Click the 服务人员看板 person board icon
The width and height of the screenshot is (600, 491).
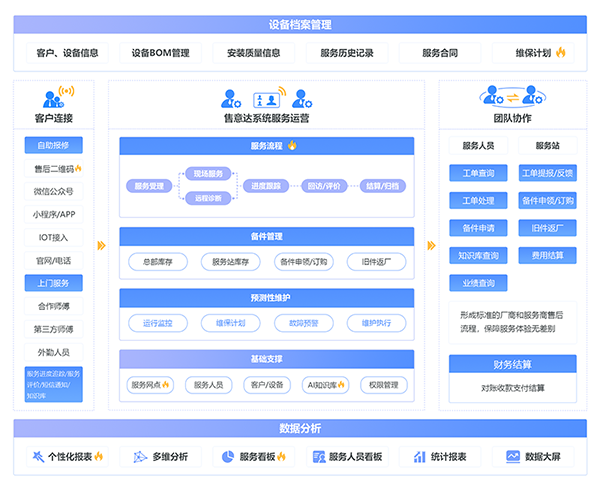point(319,457)
